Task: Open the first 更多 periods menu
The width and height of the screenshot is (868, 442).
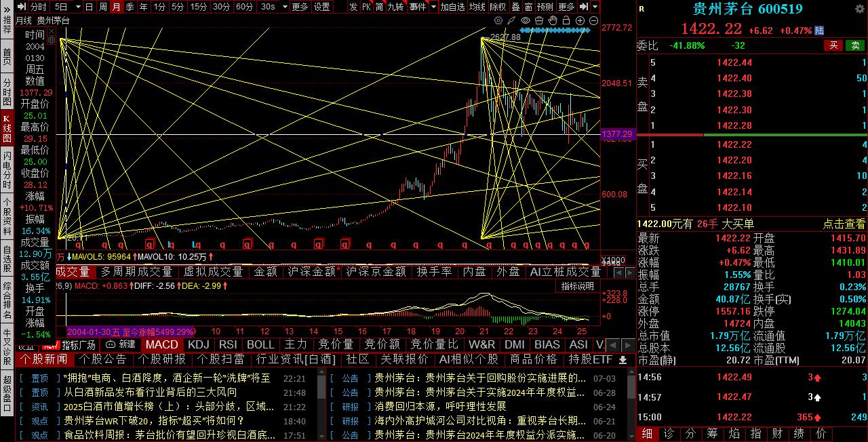Action: tap(300, 7)
